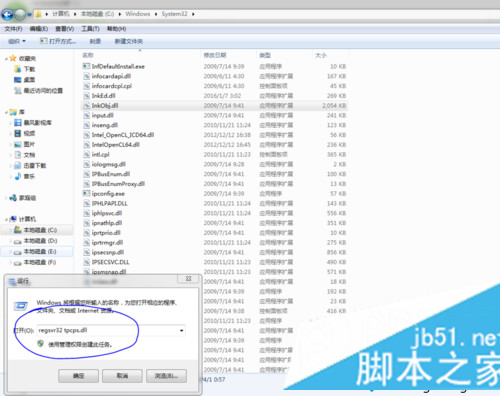Go back with the Explorer back arrow
The height and width of the screenshot is (396, 500).
point(7,14)
